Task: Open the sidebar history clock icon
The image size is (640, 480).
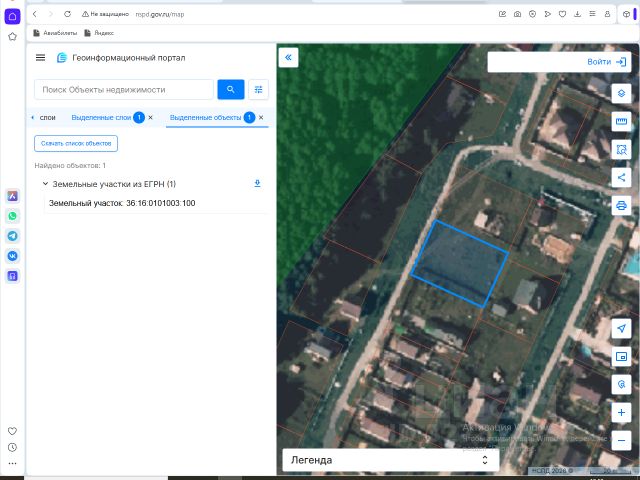Action: 13,447
